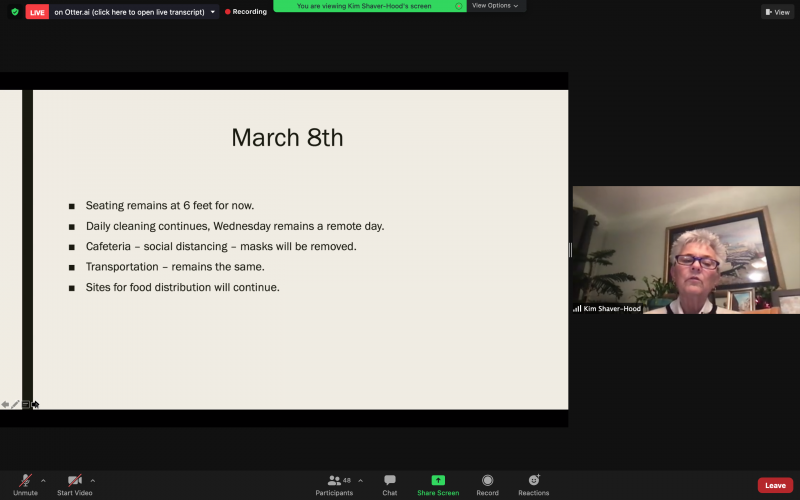The width and height of the screenshot is (800, 500).
Task: Start Video with the camera button
Action: (74, 485)
